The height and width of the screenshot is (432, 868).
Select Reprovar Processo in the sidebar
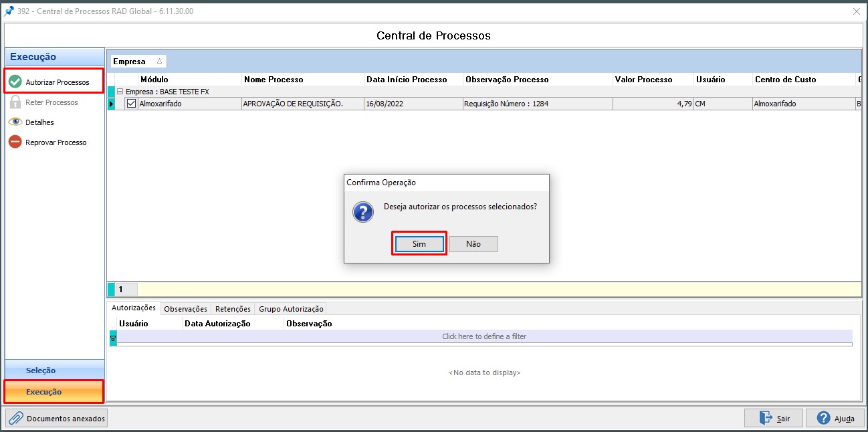coord(56,142)
